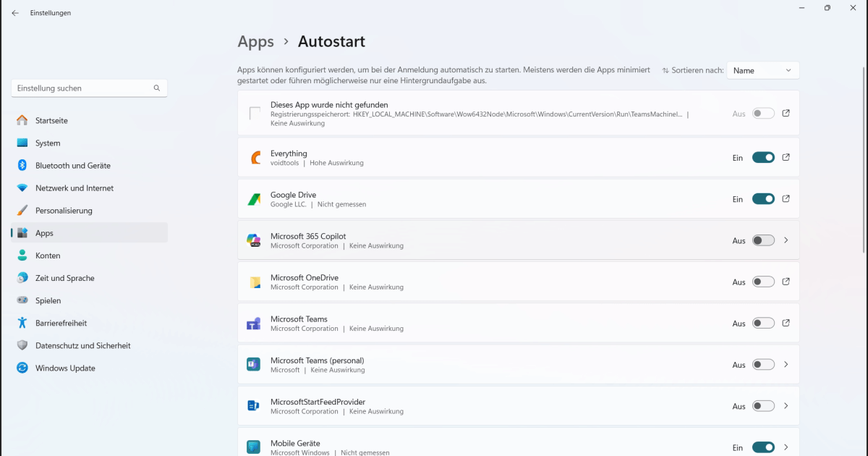Open Startseite from the sidebar
Screen dimensions: 868x456
coord(90,121)
